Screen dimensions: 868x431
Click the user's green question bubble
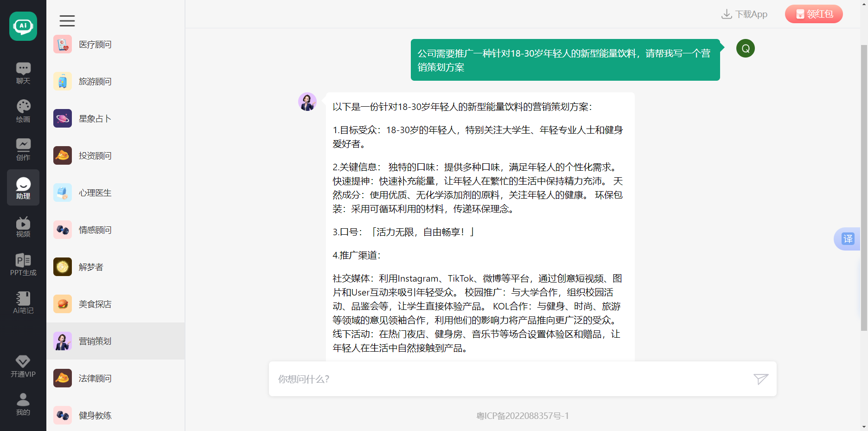[x=565, y=60]
